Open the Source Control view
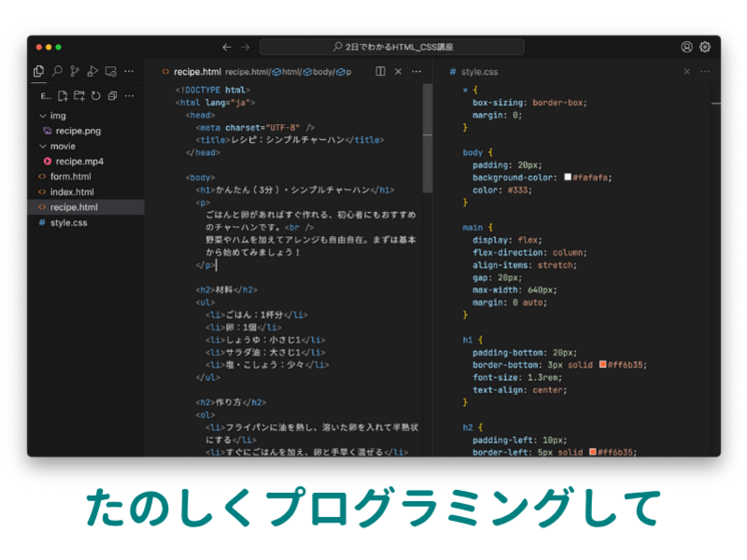Screen dimensions: 747x560 click(75, 70)
